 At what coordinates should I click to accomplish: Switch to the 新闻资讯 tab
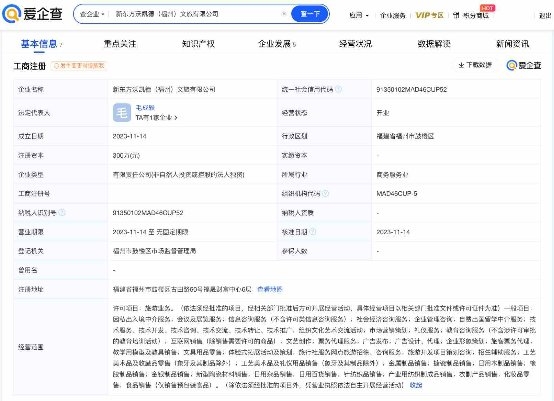pos(512,44)
